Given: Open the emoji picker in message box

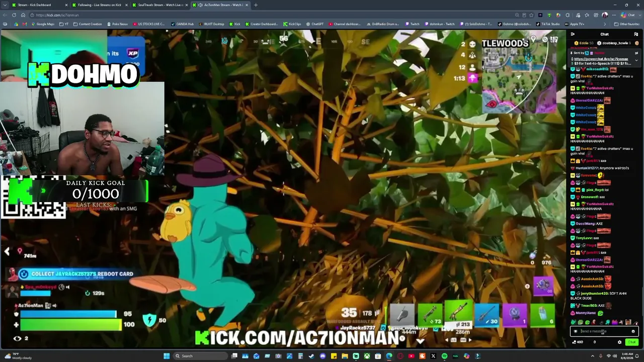Looking at the screenshot, I should pos(633,331).
